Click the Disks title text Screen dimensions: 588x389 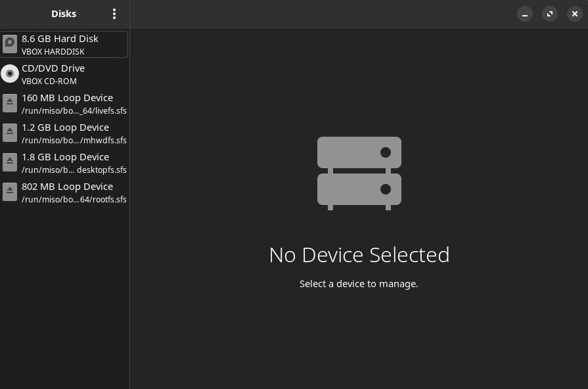click(64, 13)
